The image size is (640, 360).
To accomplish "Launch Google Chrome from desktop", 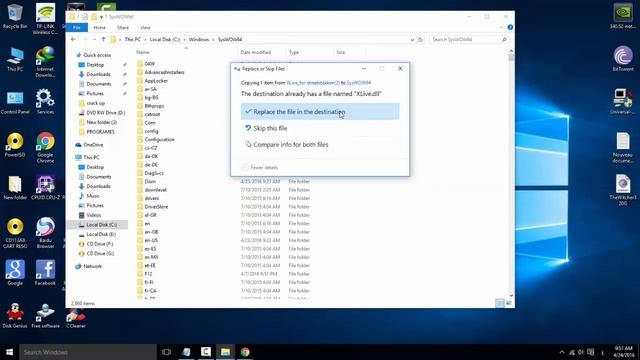I will pyautogui.click(x=45, y=147).
